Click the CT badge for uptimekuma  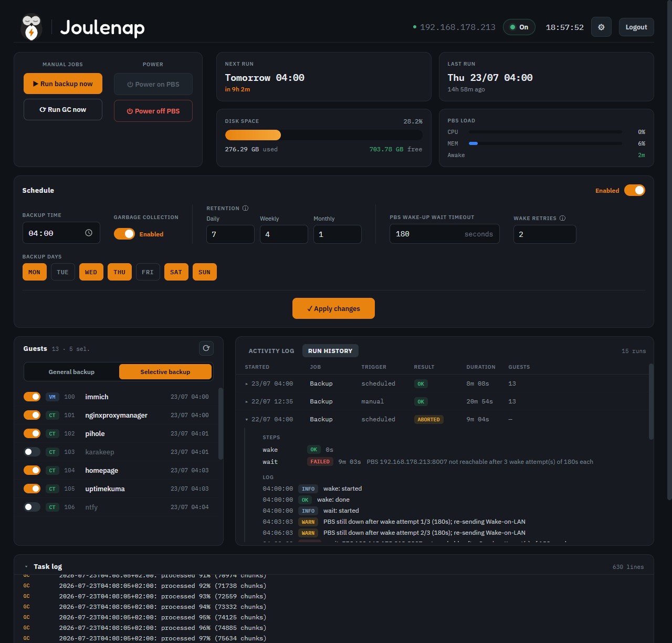click(52, 489)
